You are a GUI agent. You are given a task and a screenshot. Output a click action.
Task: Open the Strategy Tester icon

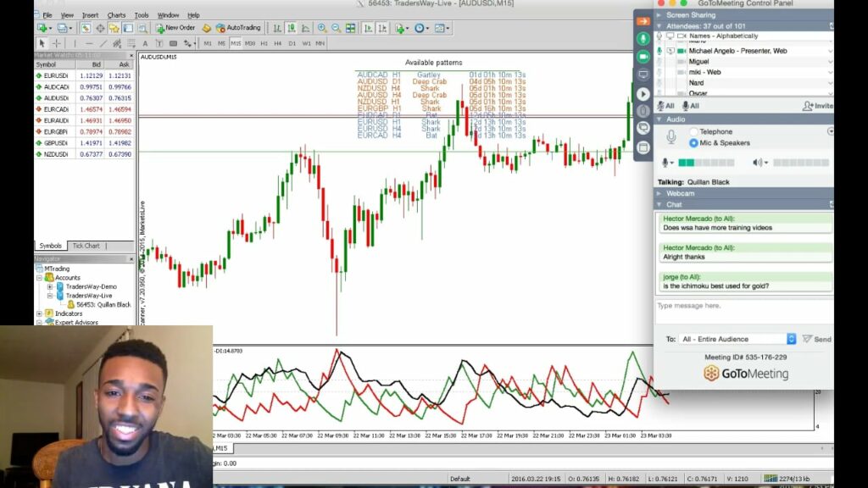[x=142, y=28]
